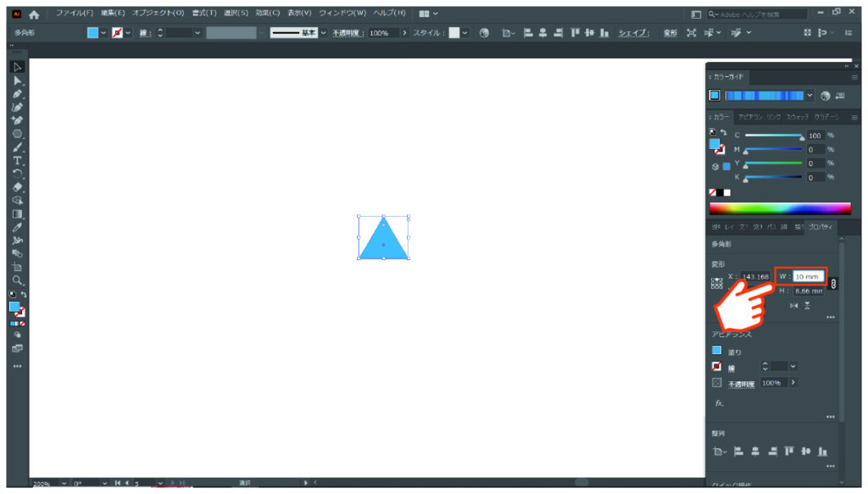The image size is (868, 494).
Task: Select the Gradient tool
Action: click(x=17, y=214)
